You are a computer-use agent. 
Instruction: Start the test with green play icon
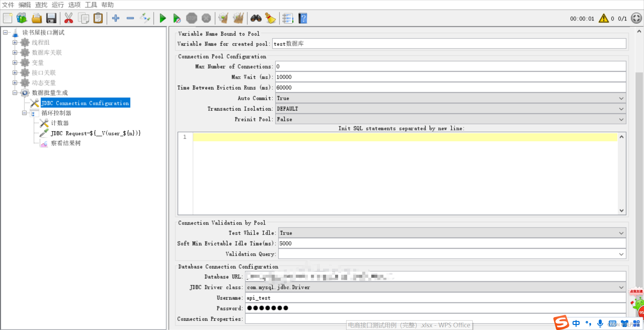click(163, 18)
